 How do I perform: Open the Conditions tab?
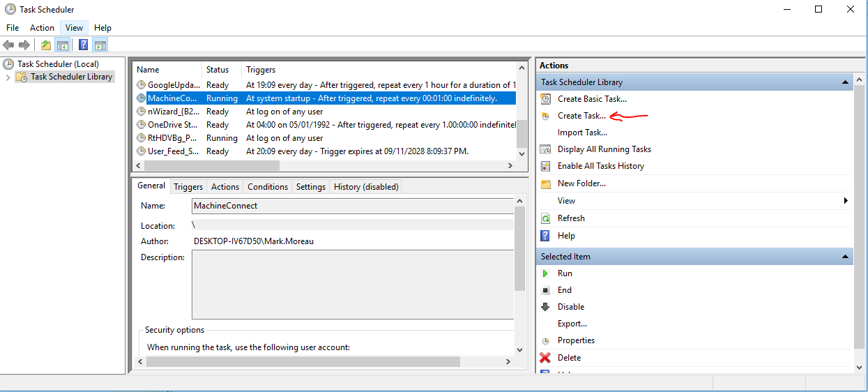[x=268, y=187]
